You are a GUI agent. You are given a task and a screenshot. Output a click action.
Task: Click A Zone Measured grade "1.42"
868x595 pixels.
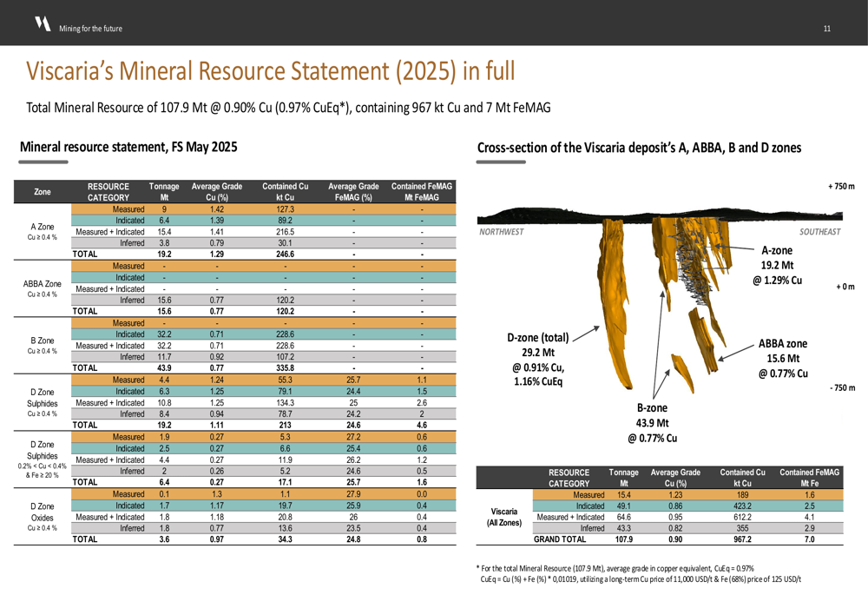[x=217, y=209]
